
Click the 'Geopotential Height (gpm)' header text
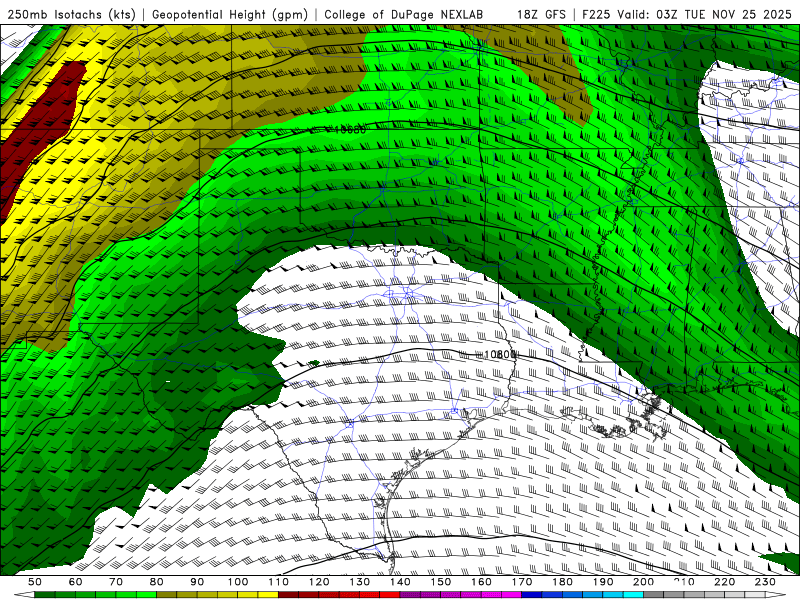coord(230,14)
